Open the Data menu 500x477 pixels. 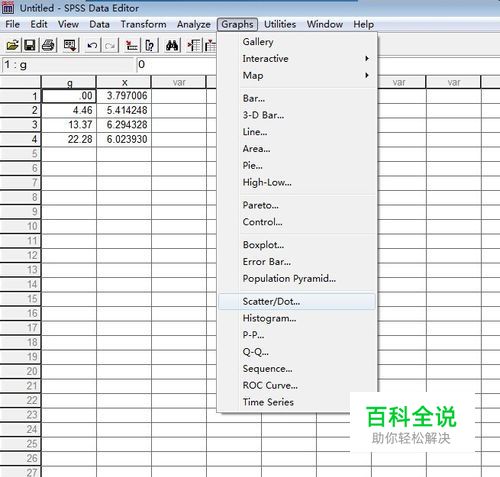click(99, 24)
